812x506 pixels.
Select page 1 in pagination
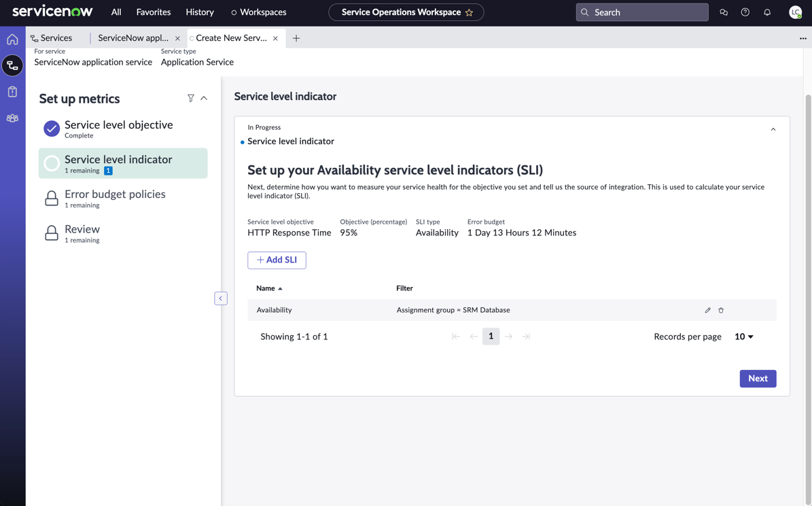tap(491, 337)
